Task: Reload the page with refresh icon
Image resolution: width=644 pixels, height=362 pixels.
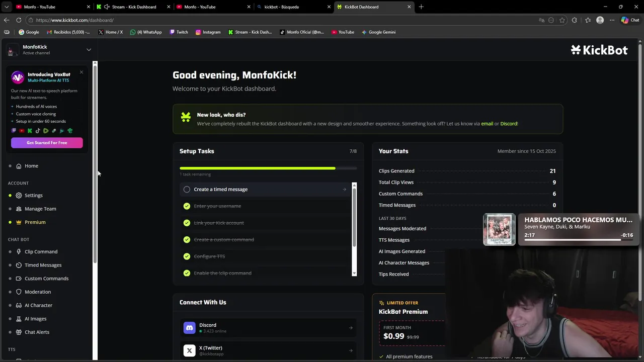Action: [19, 20]
